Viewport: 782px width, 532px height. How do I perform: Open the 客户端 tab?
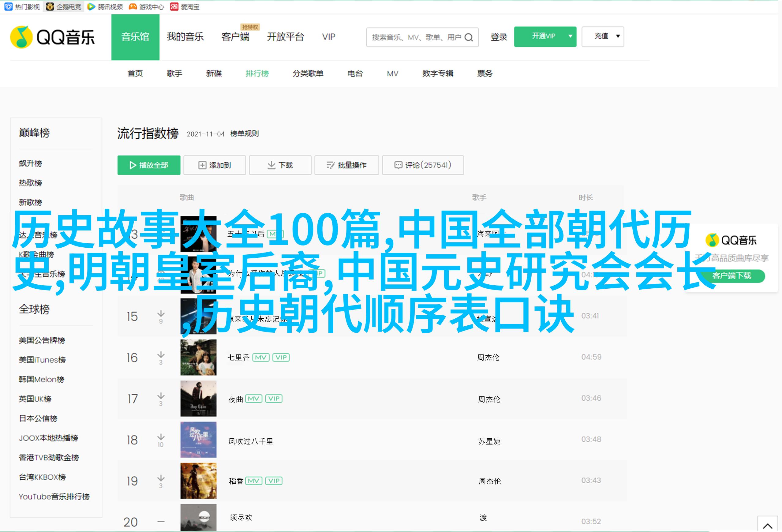(x=236, y=37)
